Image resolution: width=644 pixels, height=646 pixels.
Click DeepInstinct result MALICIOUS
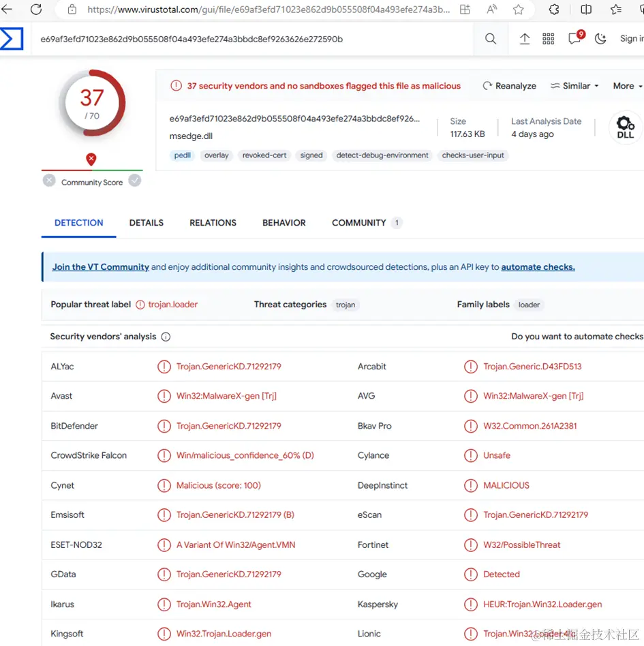pos(506,485)
